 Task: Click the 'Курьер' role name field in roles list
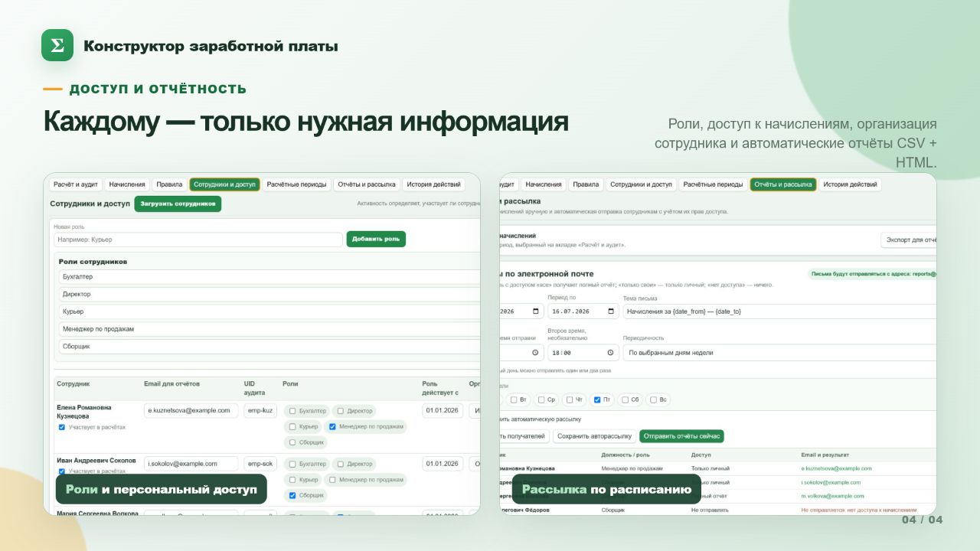tap(269, 311)
